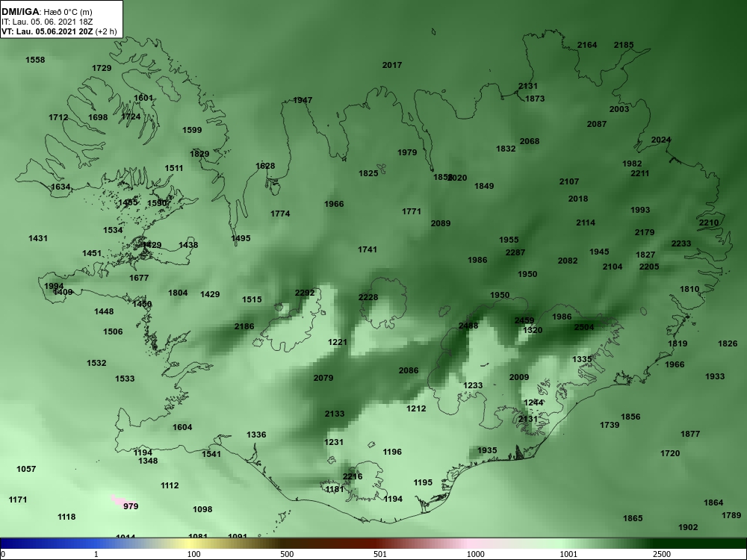Click the 1741 height value
The image size is (747, 560).
[368, 249]
